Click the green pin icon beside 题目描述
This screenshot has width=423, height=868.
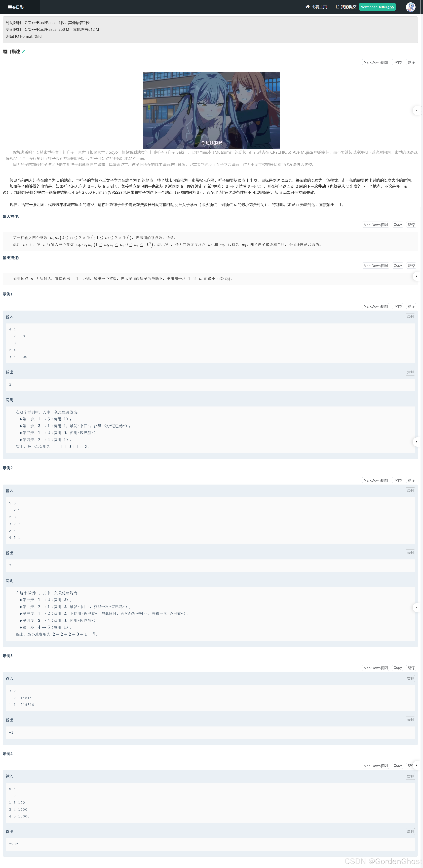coord(23,52)
